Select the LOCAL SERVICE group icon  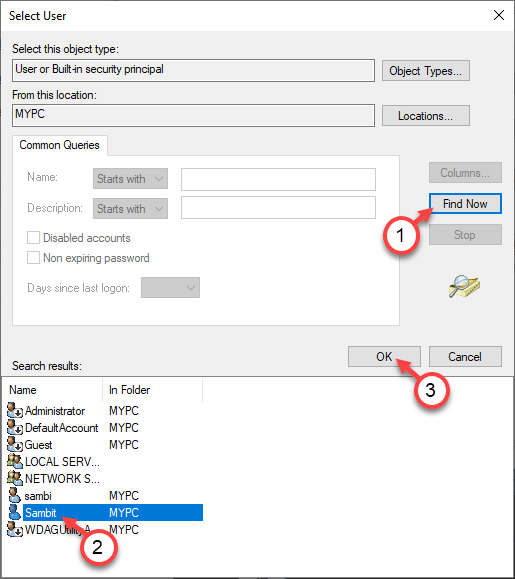point(15,461)
